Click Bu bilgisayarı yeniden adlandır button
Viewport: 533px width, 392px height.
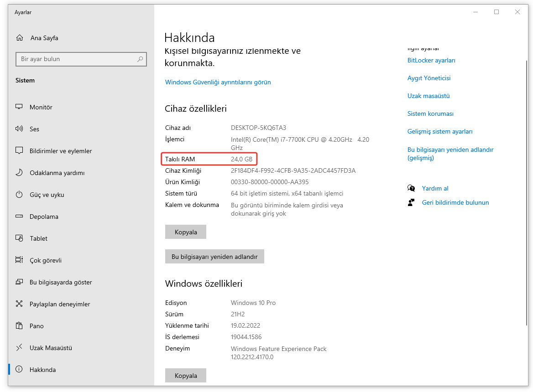(214, 257)
